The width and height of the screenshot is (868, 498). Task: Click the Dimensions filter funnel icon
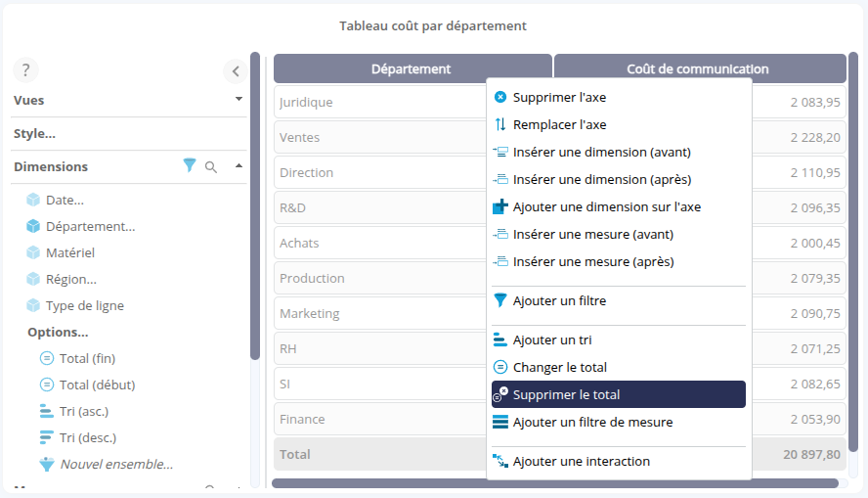click(x=190, y=166)
